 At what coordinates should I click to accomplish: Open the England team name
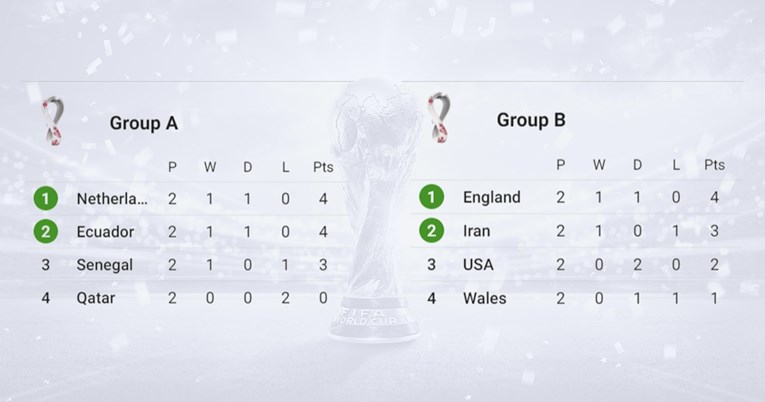492,197
